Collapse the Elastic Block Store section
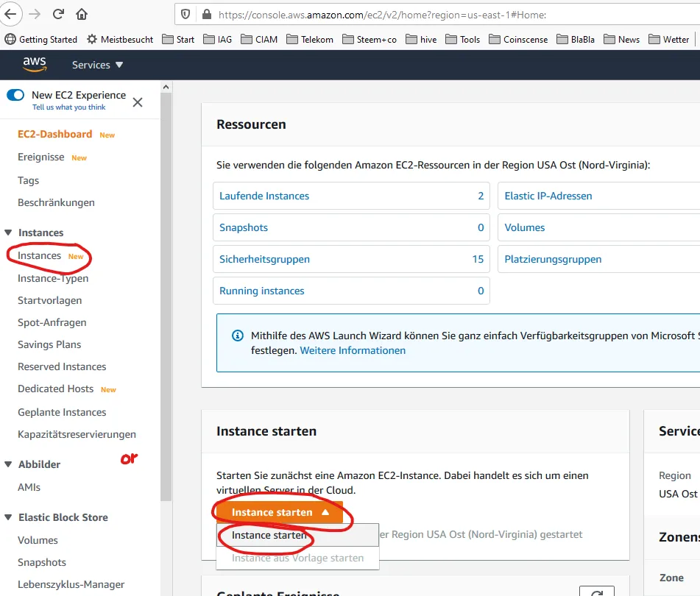The image size is (700, 596). tap(8, 517)
